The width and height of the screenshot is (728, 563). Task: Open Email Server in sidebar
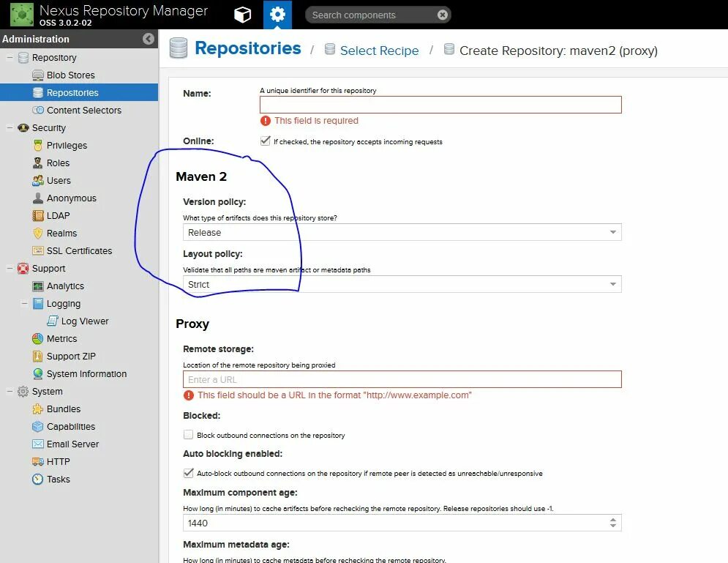[73, 444]
